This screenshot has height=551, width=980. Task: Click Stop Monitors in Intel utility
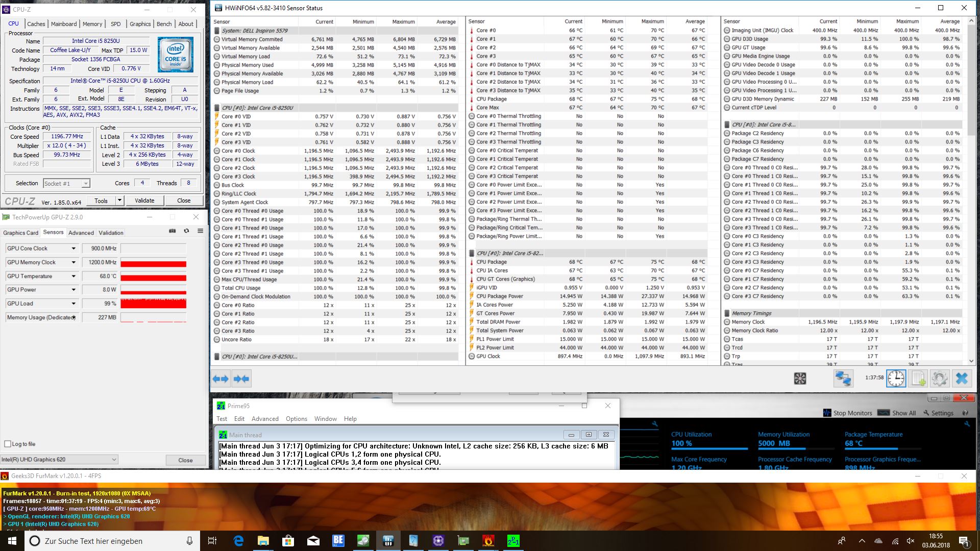point(848,413)
